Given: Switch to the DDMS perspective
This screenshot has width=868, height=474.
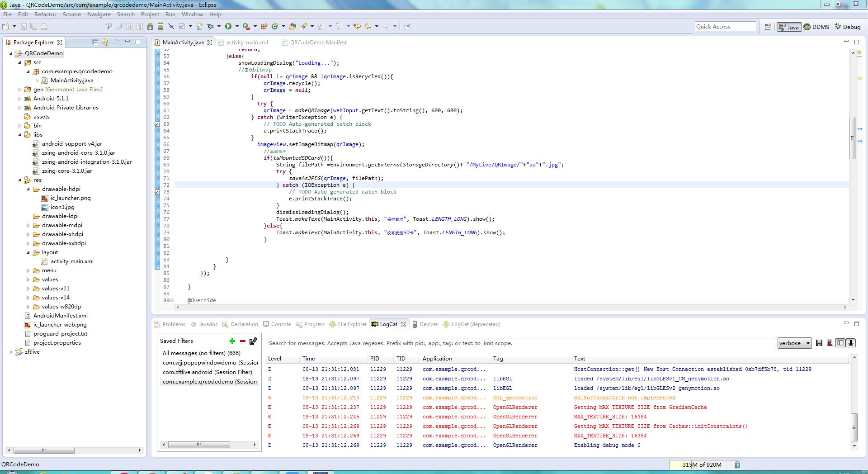Looking at the screenshot, I should (816, 27).
